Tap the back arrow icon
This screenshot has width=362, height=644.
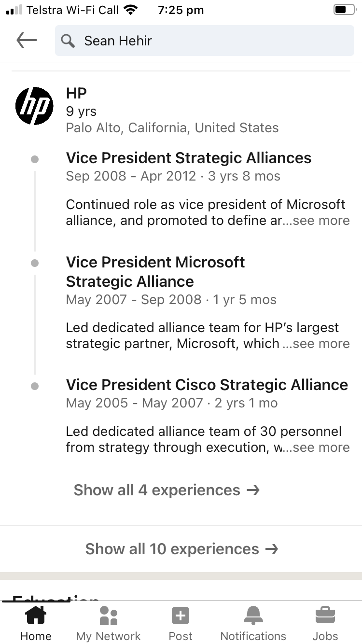(x=27, y=41)
